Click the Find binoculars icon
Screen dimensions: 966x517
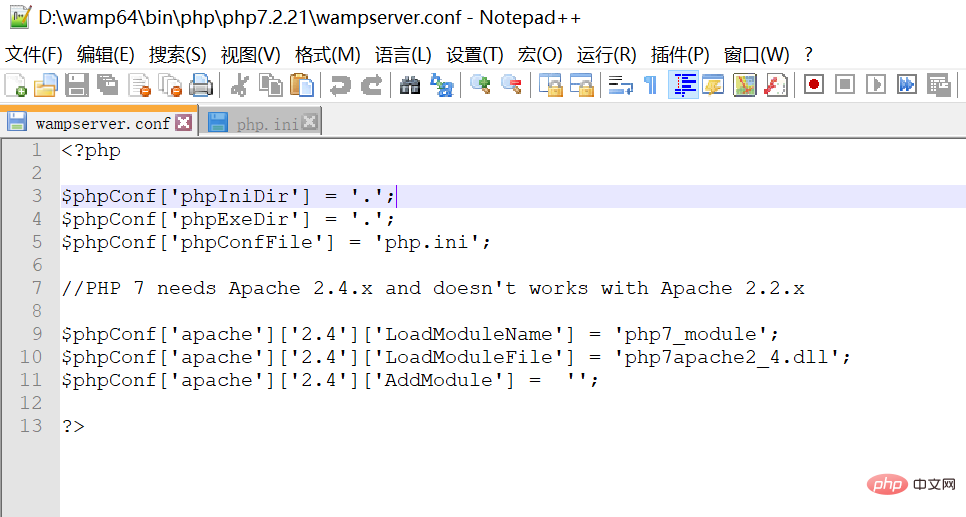(x=410, y=85)
